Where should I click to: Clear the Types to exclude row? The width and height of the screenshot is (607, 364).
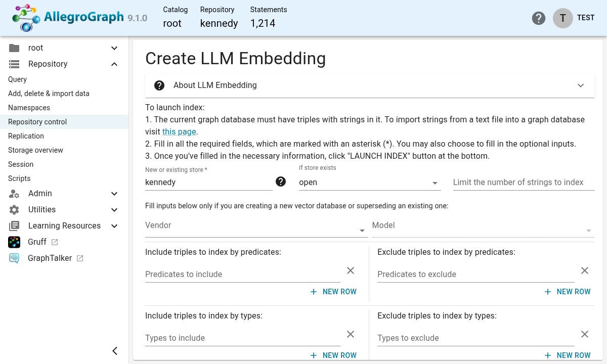click(x=585, y=334)
